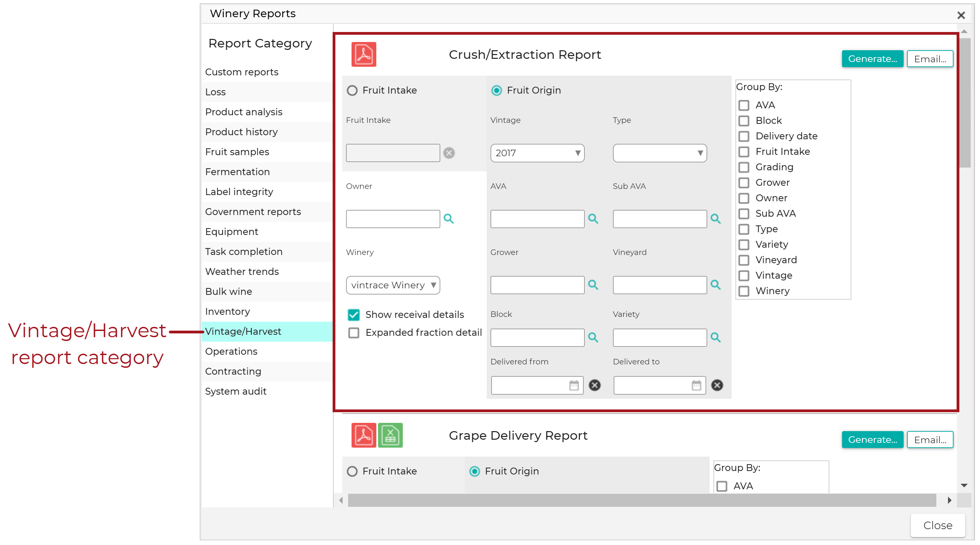Click the Variety input field
The width and height of the screenshot is (980, 545).
coord(660,338)
